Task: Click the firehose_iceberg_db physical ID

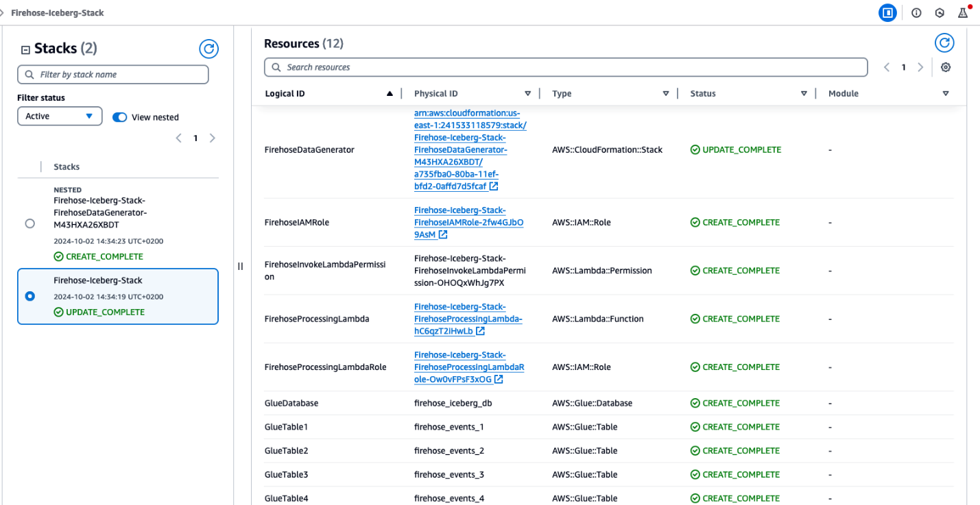Action: pyautogui.click(x=453, y=403)
